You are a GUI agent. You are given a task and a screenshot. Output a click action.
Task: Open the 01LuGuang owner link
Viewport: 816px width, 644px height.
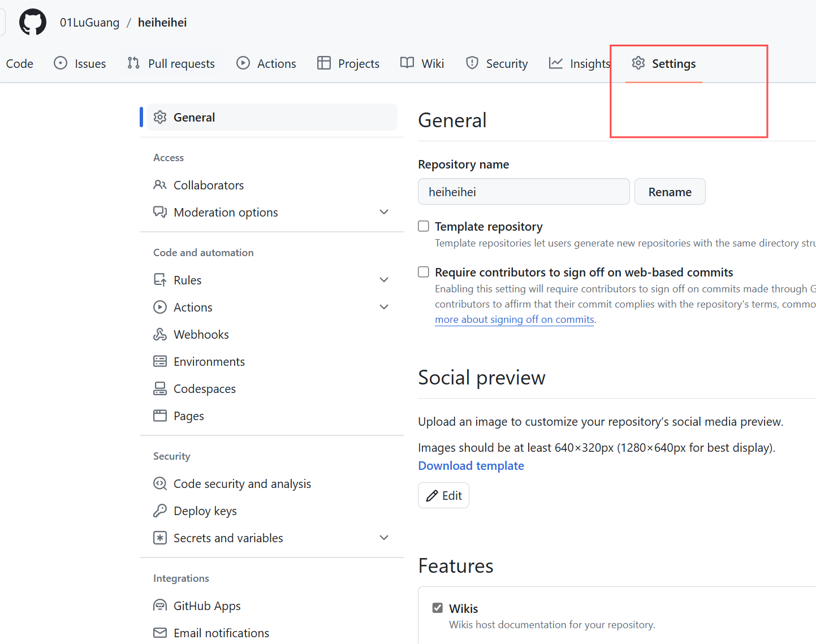pos(89,23)
